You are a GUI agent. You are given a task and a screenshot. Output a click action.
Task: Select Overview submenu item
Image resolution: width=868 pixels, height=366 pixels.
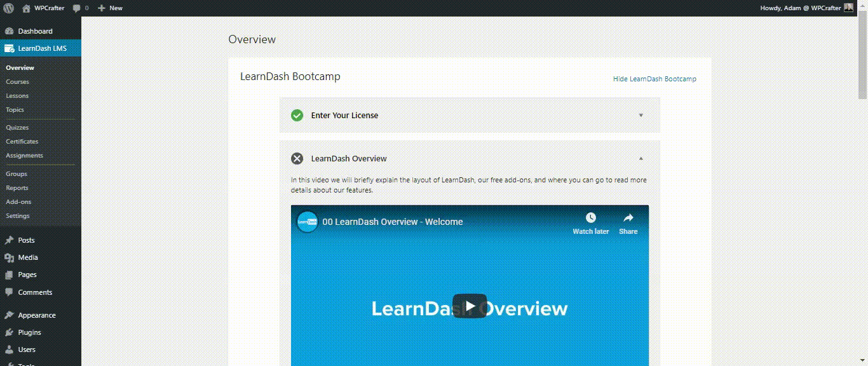(x=20, y=68)
